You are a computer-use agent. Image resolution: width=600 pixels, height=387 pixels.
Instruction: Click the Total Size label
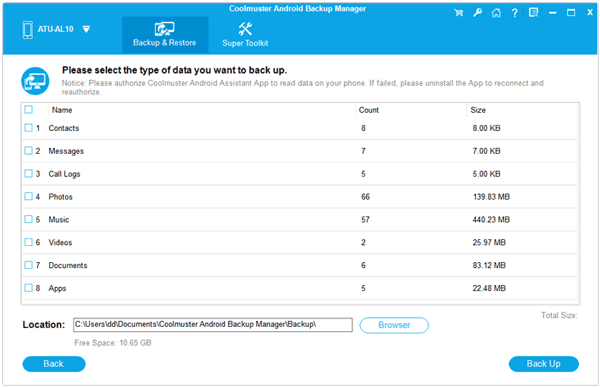(x=559, y=315)
